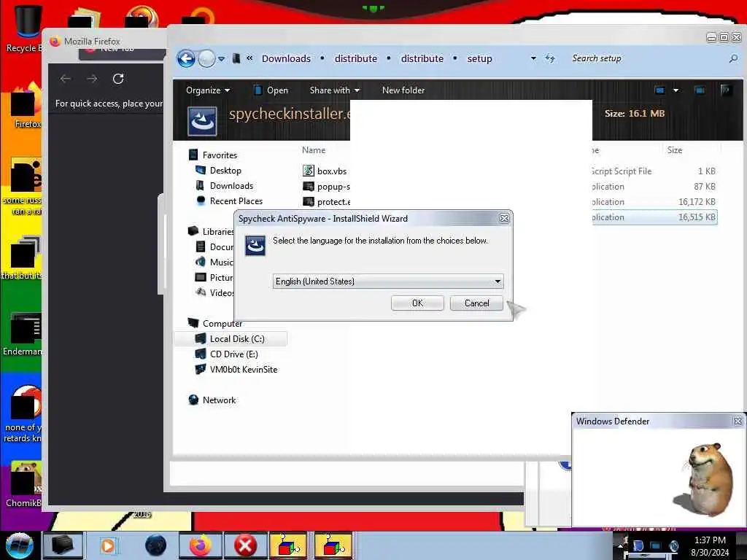This screenshot has width=747, height=560.
Task: Click the first colored-cube taskbar icon
Action: pyautogui.click(x=287, y=545)
